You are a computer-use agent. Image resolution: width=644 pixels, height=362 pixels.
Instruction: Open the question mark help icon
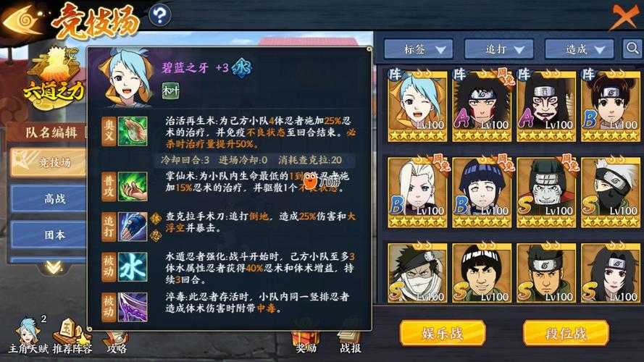(159, 15)
